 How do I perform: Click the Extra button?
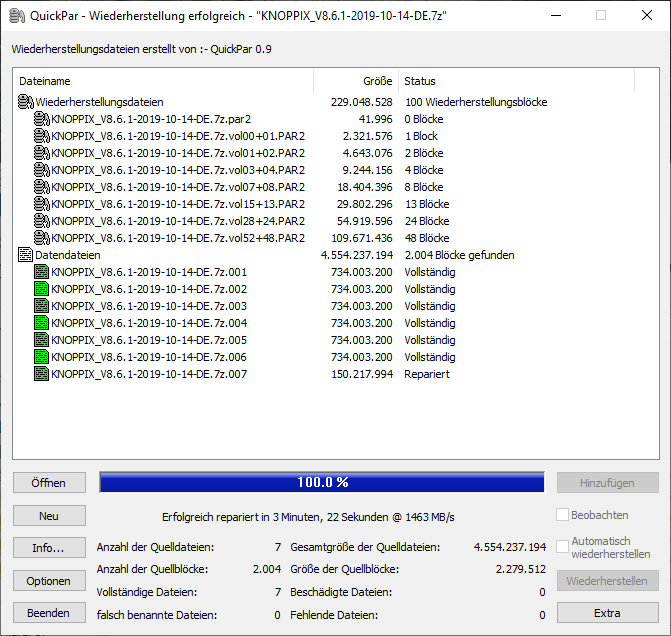[607, 613]
